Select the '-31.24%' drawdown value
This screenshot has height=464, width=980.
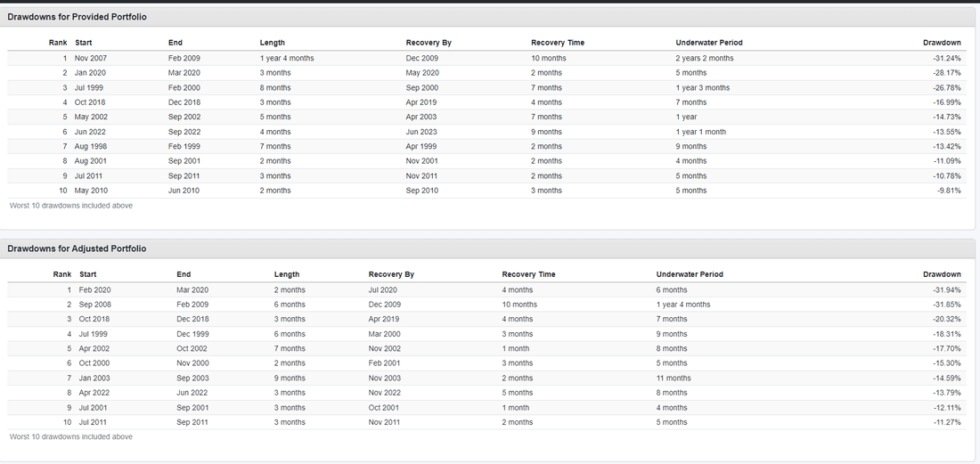coord(947,58)
